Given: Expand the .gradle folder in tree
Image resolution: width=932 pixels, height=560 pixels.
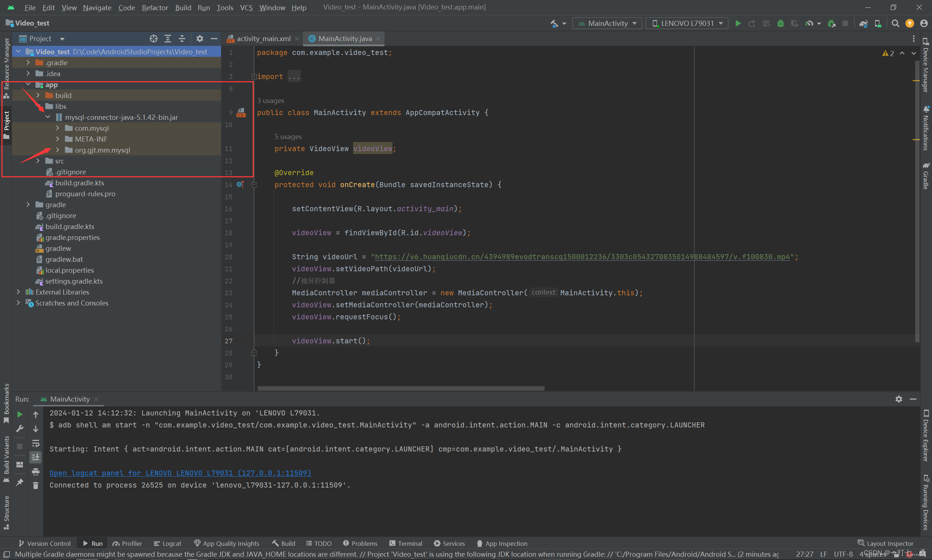Looking at the screenshot, I should pos(28,62).
